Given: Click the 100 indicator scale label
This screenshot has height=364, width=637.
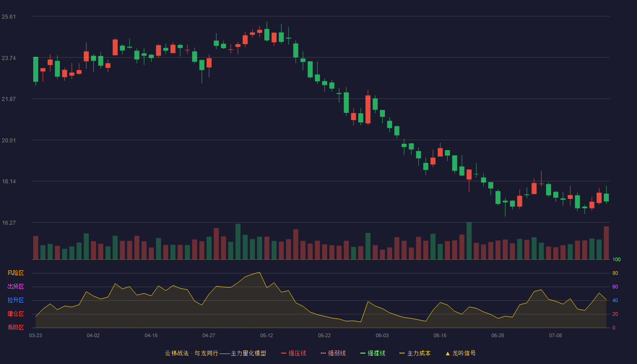Looking at the screenshot, I should point(617,260).
